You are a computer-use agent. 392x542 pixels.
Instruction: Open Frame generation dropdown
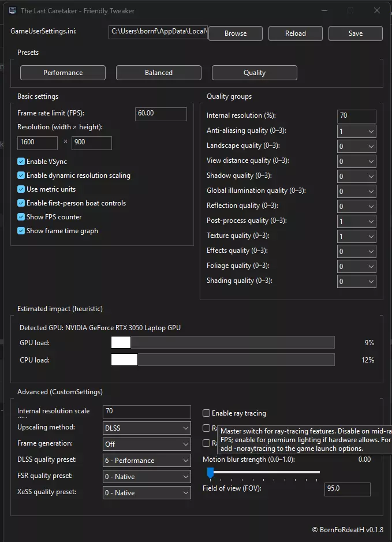click(x=147, y=444)
